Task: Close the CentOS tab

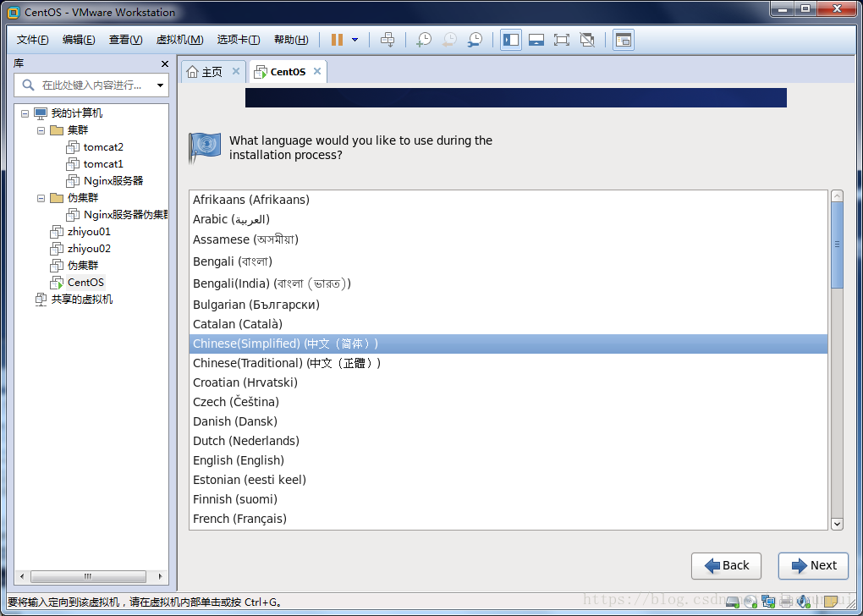Action: coord(317,71)
